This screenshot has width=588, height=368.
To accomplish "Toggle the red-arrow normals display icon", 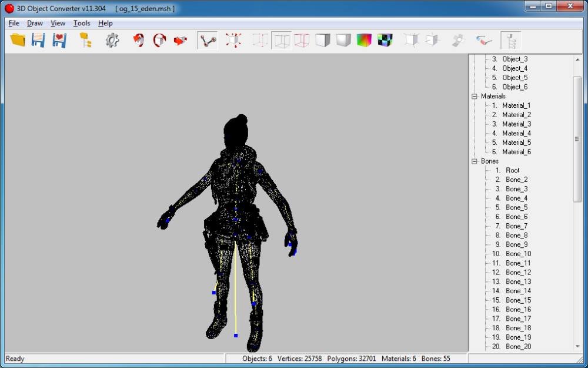I will [233, 40].
